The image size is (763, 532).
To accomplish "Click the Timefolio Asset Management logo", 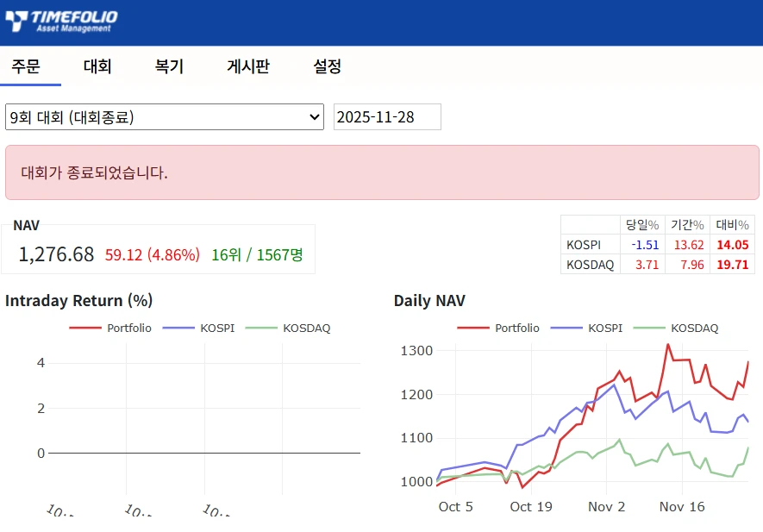I will click(61, 21).
